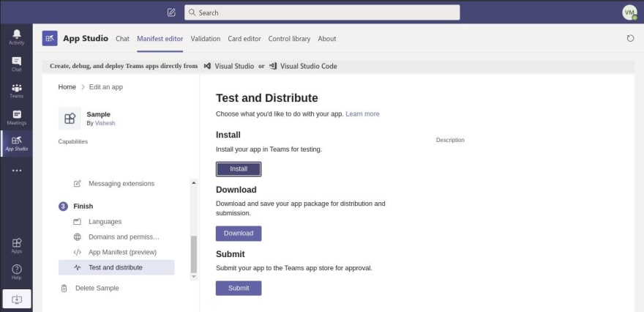Open the VM profile avatar

tap(629, 12)
